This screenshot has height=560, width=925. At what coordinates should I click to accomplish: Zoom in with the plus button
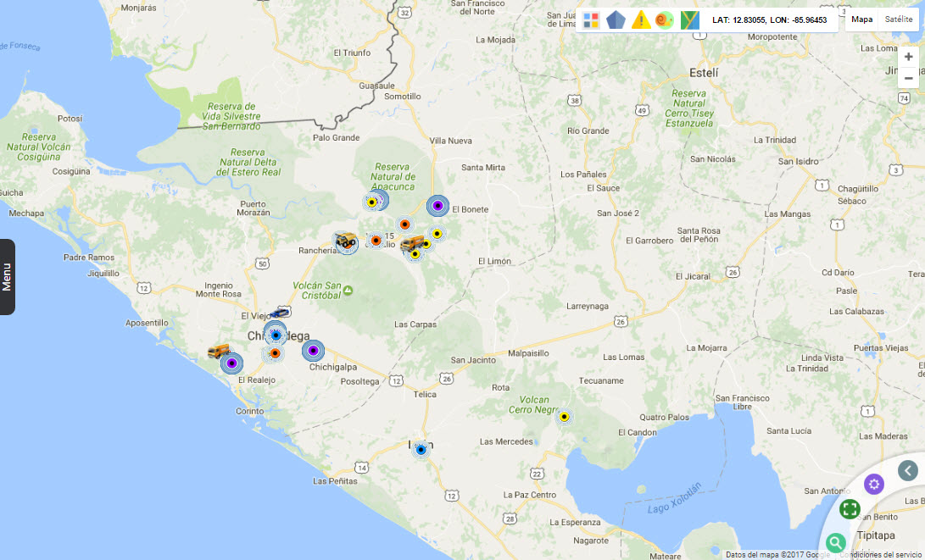click(x=909, y=57)
